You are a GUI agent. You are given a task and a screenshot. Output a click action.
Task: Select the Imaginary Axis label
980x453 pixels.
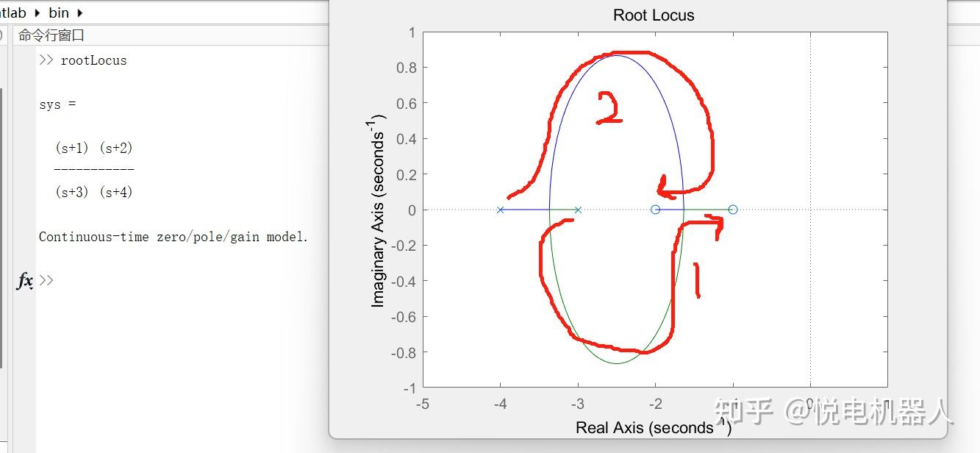coord(378,210)
